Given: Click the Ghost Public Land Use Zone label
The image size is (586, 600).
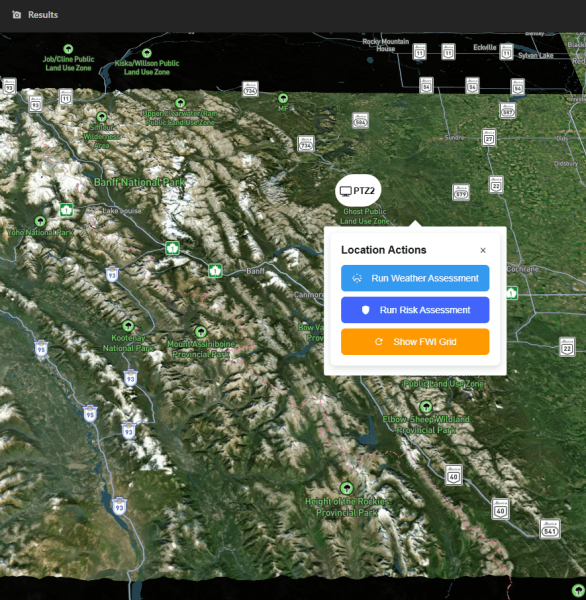Looking at the screenshot, I should click(364, 216).
